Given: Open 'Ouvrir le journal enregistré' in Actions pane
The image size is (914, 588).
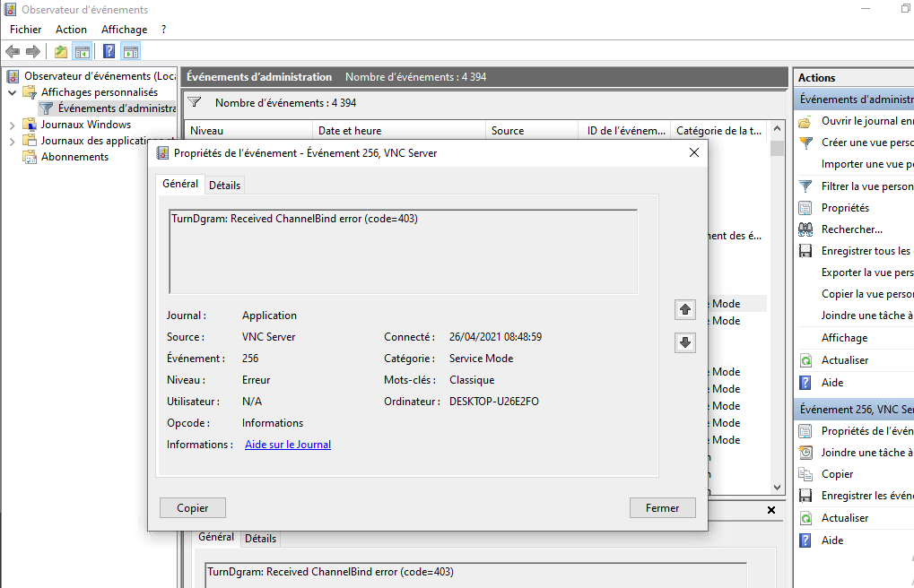Looking at the screenshot, I should [866, 121].
